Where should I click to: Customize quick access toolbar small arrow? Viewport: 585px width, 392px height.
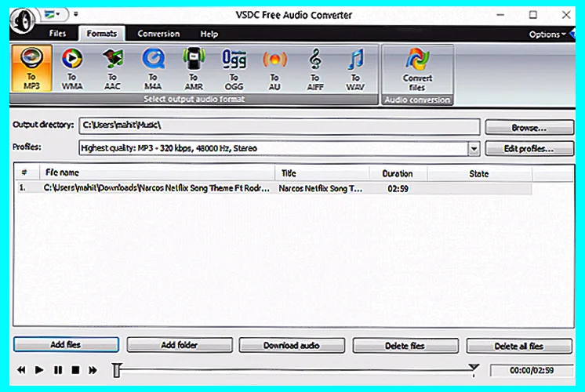76,14
